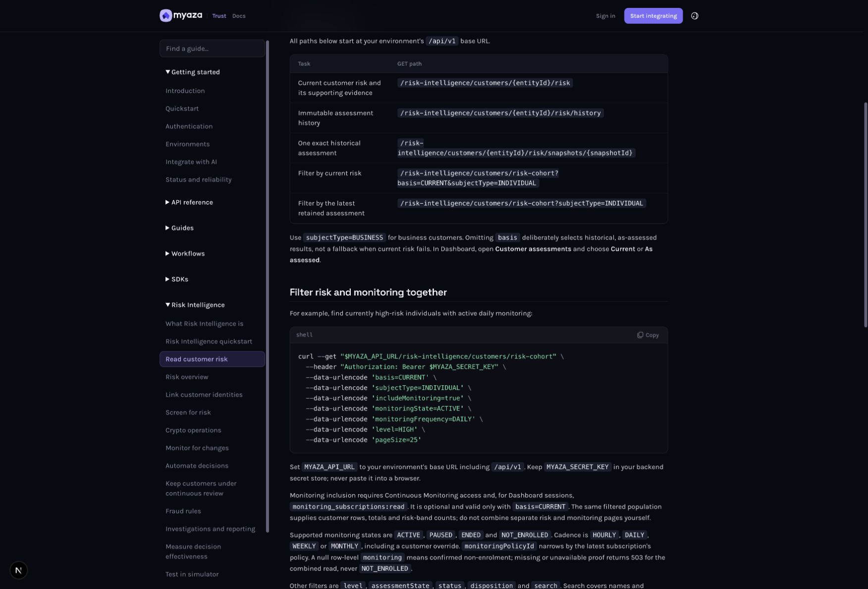The height and width of the screenshot is (589, 868).
Task: Open the Next.js dev tools badge
Action: 18,570
